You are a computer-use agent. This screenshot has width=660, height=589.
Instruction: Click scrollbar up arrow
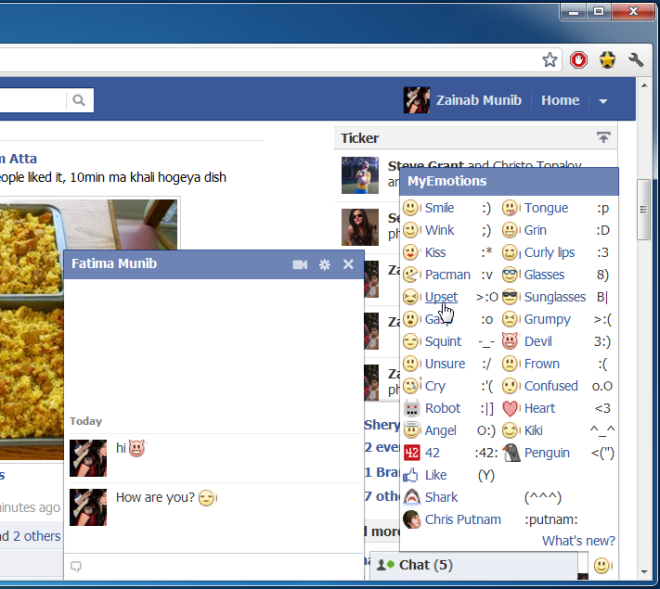point(644,85)
